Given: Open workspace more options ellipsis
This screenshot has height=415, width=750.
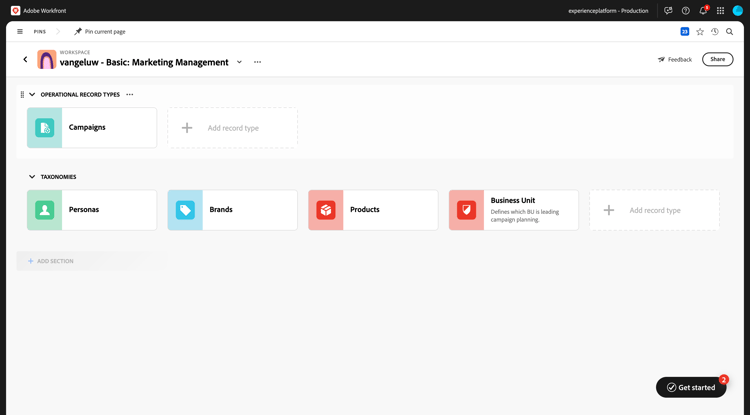Looking at the screenshot, I should click(257, 62).
